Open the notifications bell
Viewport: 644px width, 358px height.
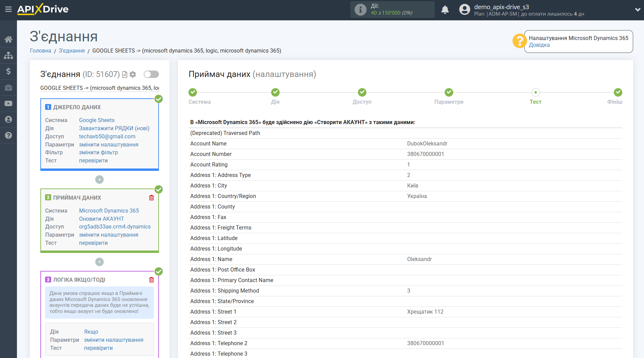point(445,9)
